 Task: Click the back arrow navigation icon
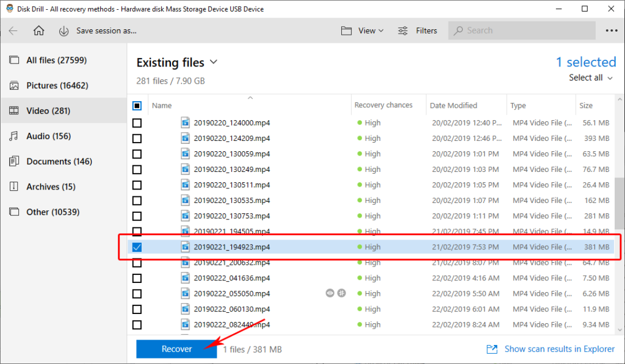[x=13, y=30]
